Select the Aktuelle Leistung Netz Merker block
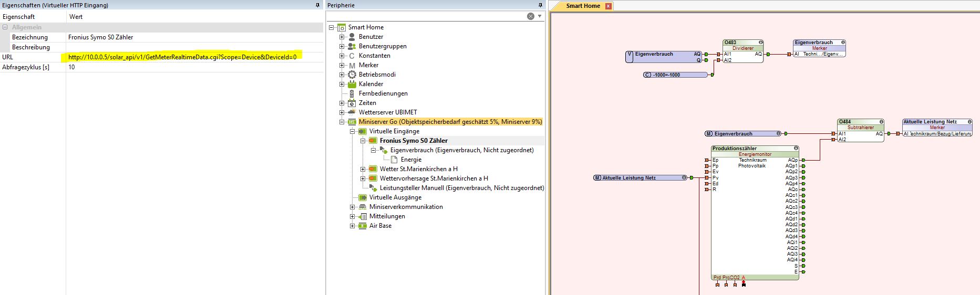The height and width of the screenshot is (295, 980). point(937,128)
